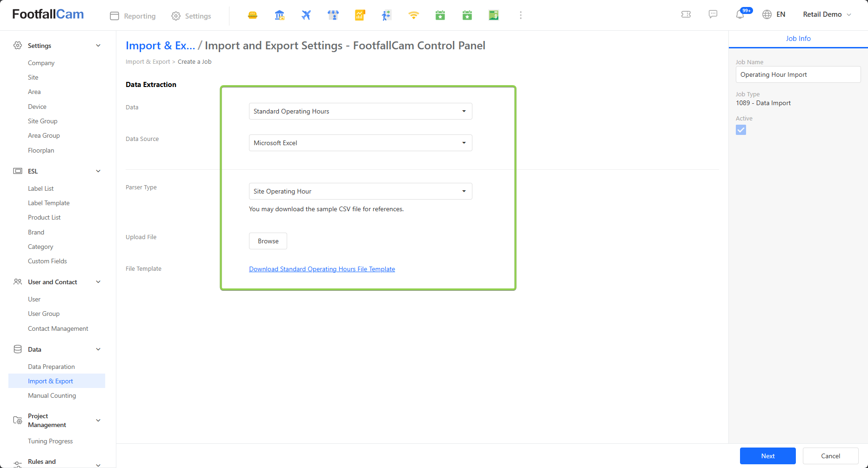
Task: Open the museum building module icon
Action: [279, 15]
